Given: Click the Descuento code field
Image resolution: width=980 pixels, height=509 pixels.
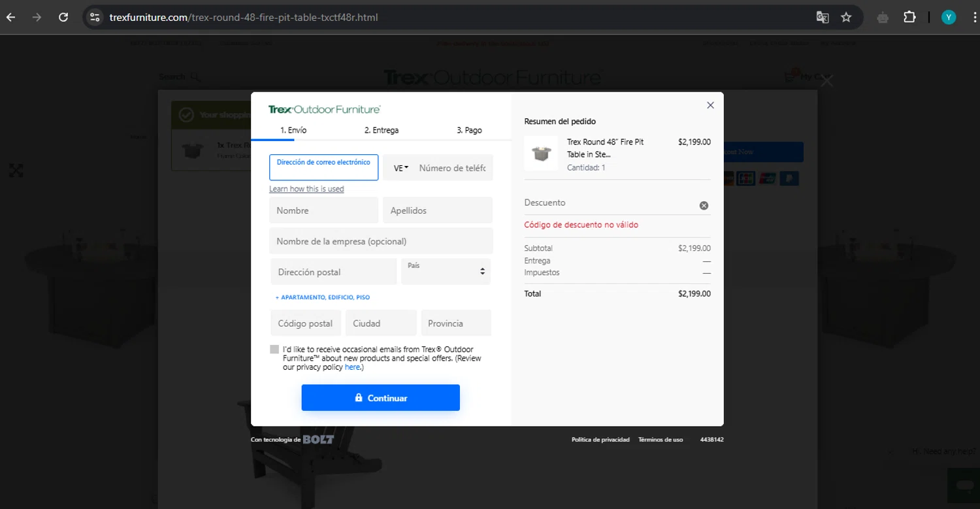Looking at the screenshot, I should (x=610, y=203).
